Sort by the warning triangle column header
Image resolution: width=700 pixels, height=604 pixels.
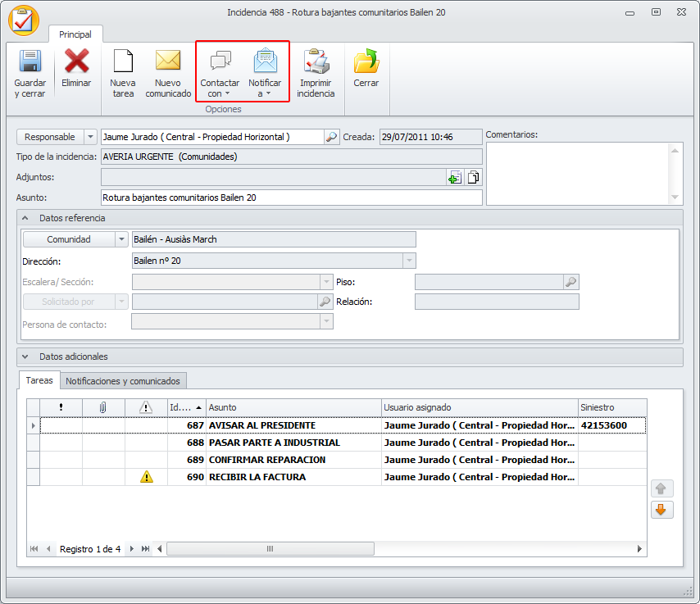click(x=146, y=407)
